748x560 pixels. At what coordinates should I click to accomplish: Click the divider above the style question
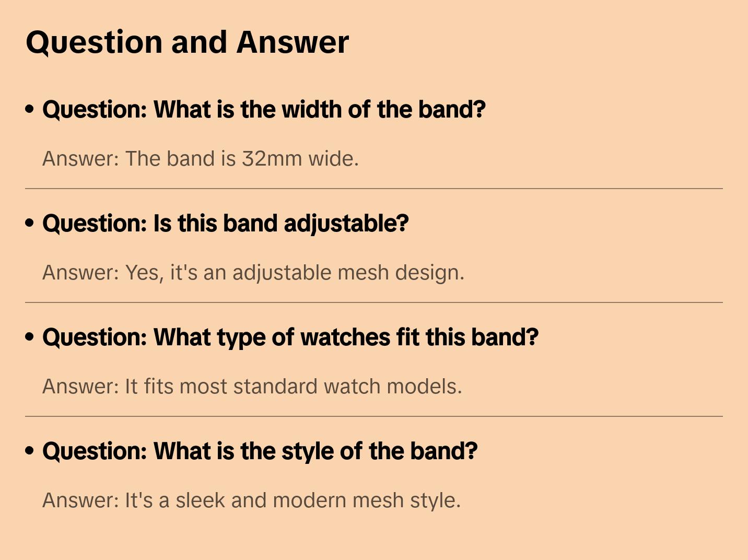374,416
